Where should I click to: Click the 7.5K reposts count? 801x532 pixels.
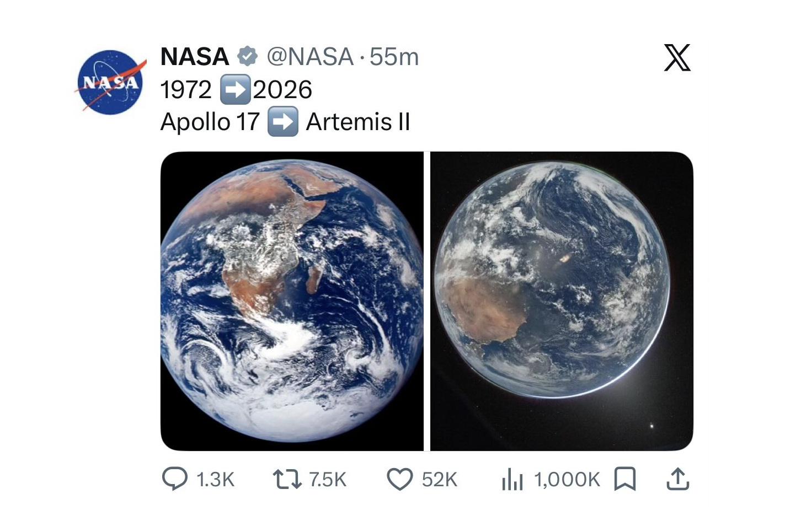point(328,480)
